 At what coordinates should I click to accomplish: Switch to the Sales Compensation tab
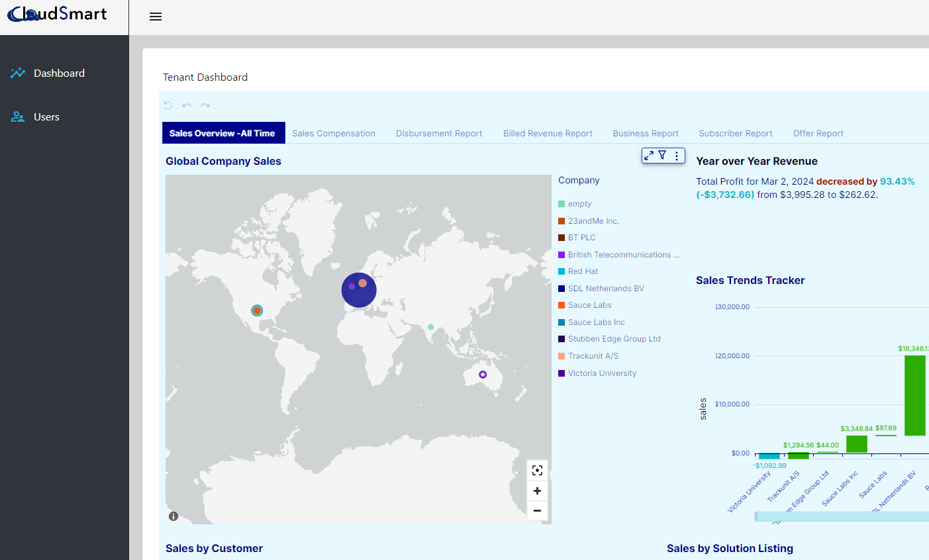click(334, 133)
